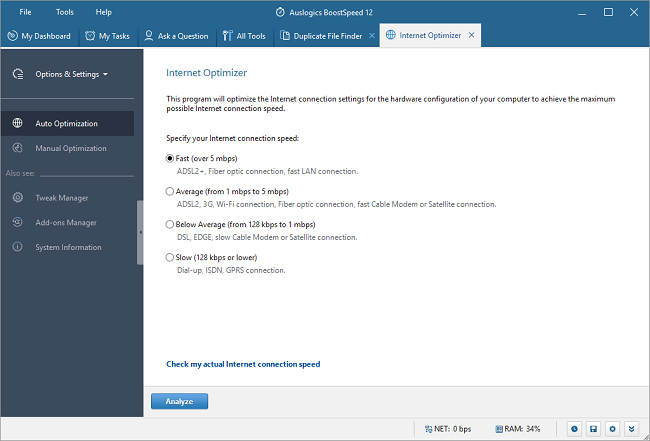650x441 pixels.
Task: Click the Internet Optimizer heading text
Action: pyautogui.click(x=206, y=73)
